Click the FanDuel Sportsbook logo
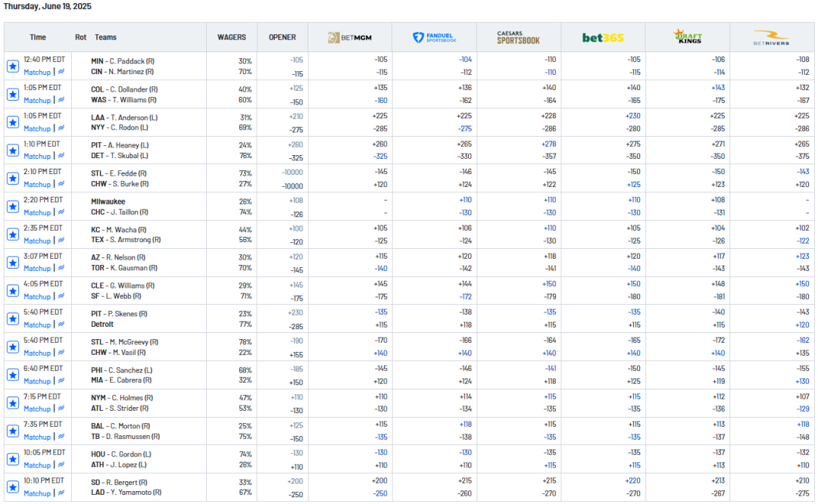 (x=434, y=37)
